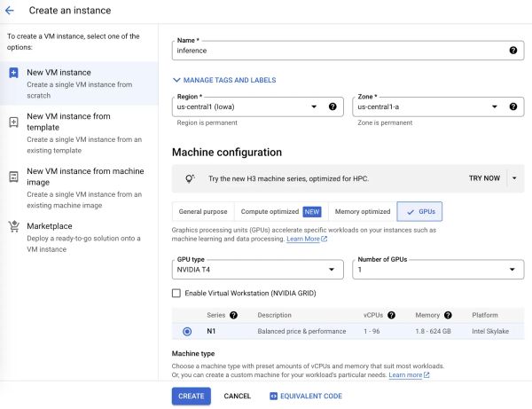Screen dimensions: 532x409
Task: Switch to the General purpose tab
Action: [203, 211]
